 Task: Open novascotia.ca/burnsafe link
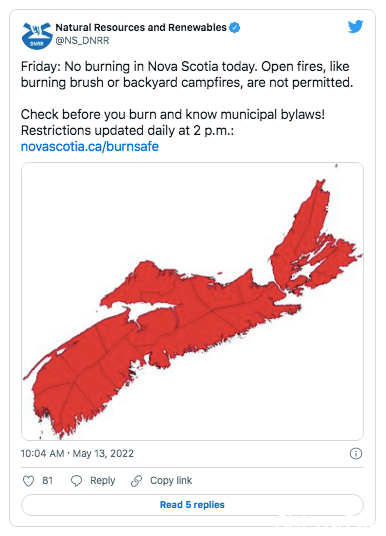pyautogui.click(x=90, y=146)
